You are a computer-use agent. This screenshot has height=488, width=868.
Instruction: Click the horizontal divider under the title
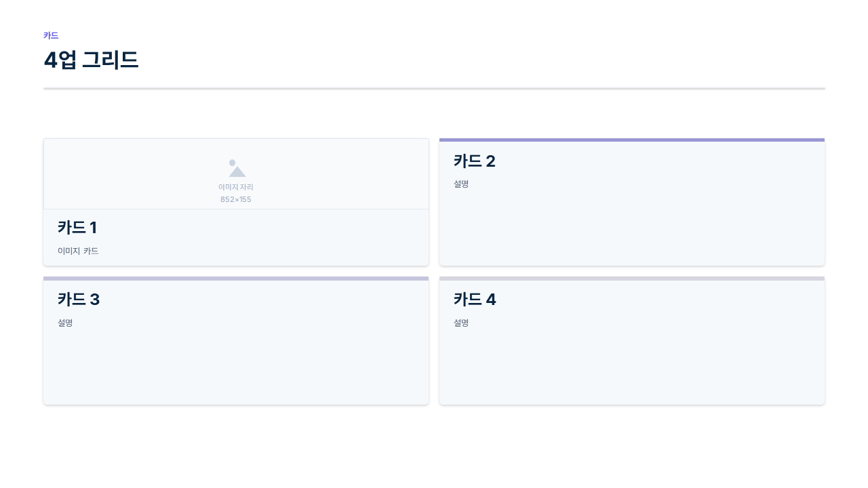(x=434, y=89)
